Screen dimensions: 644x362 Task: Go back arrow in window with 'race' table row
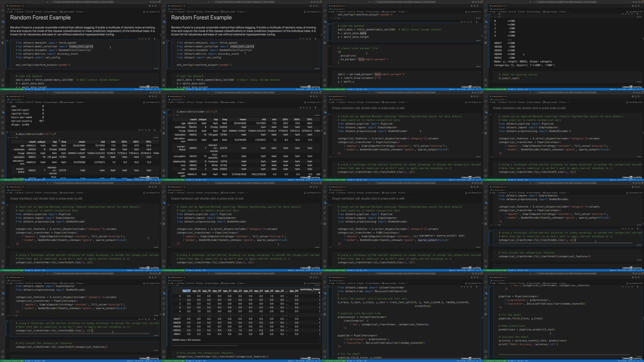point(208,93)
